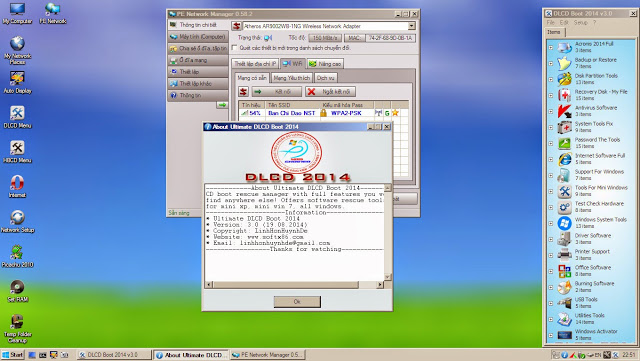
Task: Expand Test Check Hardware tree node
Action: pos(551,207)
